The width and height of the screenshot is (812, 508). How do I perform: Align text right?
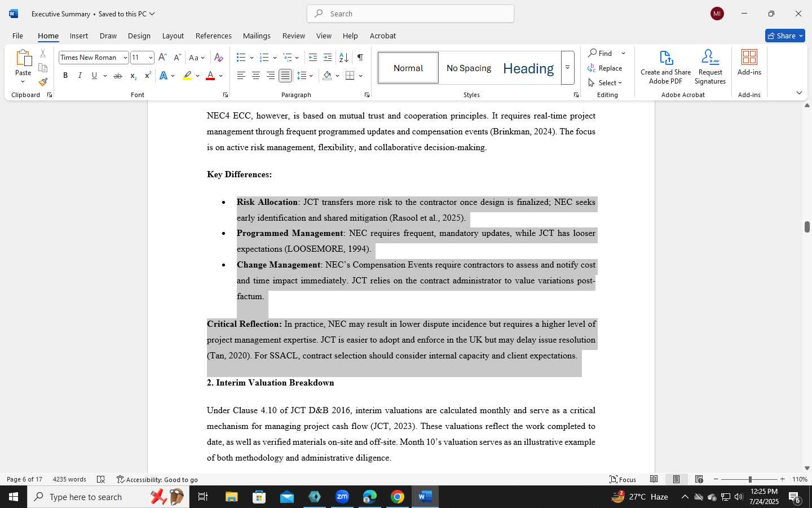[271, 76]
